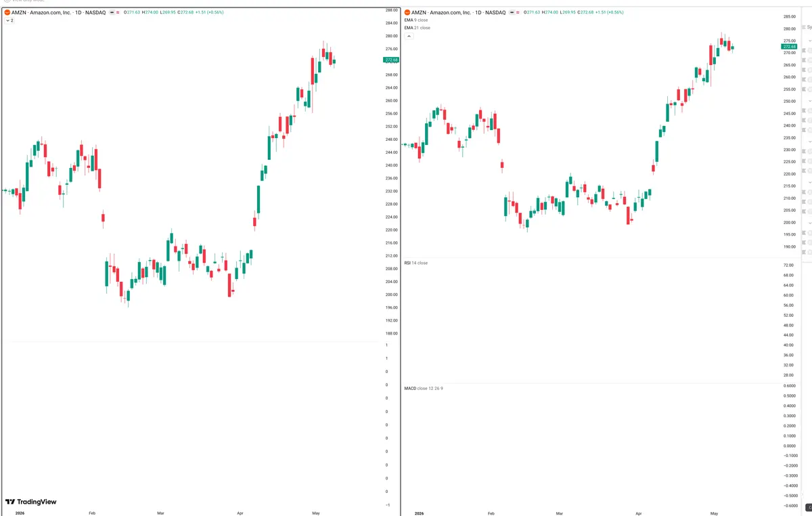Viewport: 812px width, 516px height.
Task: Click the Apr label on right chart time axis
Action: pyautogui.click(x=638, y=514)
